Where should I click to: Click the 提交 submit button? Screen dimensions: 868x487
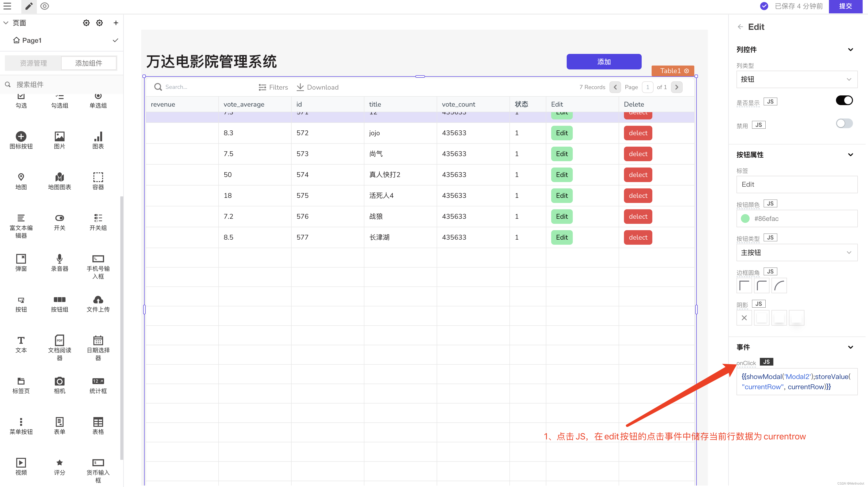pos(845,6)
